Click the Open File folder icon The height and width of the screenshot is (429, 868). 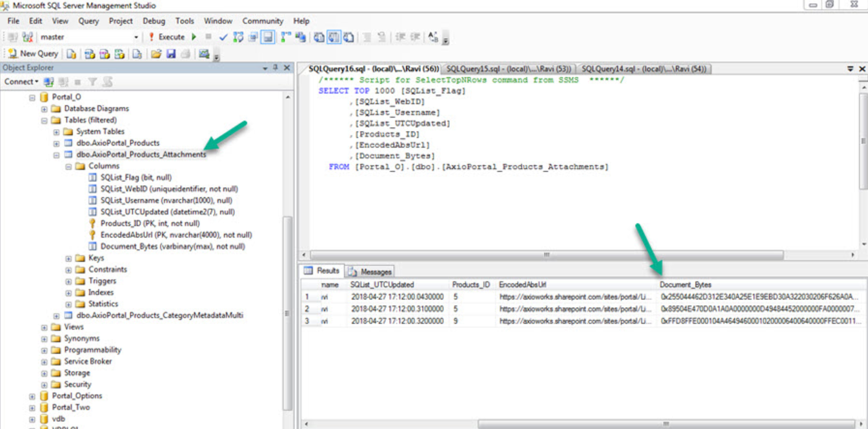tap(156, 54)
